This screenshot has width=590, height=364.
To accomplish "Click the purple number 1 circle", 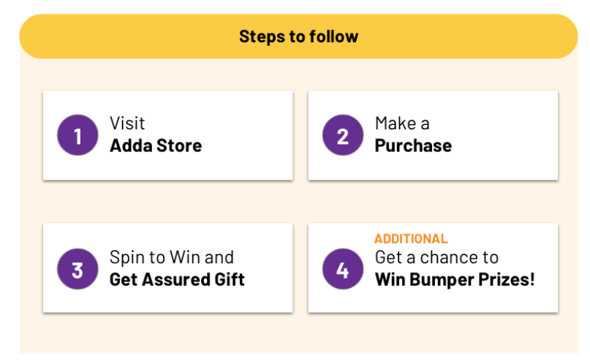I will point(77,135).
